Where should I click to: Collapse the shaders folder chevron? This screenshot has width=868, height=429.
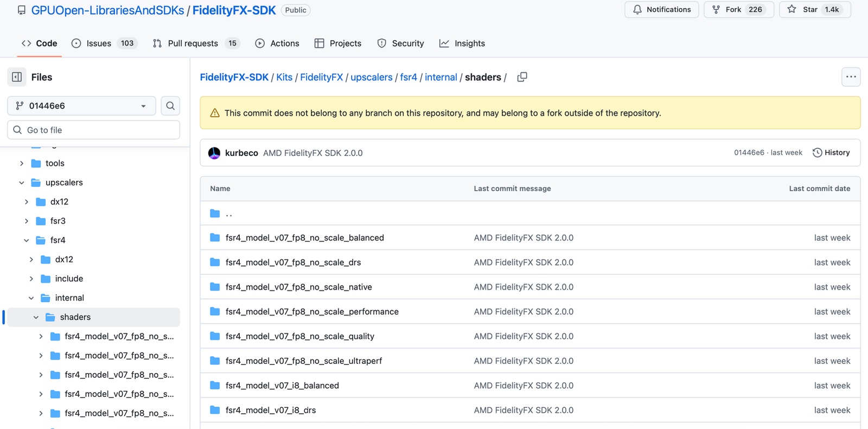[36, 317]
